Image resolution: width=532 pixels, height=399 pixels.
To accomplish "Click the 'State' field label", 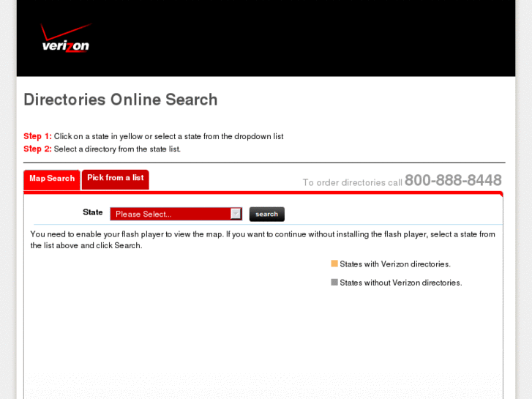I will click(x=93, y=212).
